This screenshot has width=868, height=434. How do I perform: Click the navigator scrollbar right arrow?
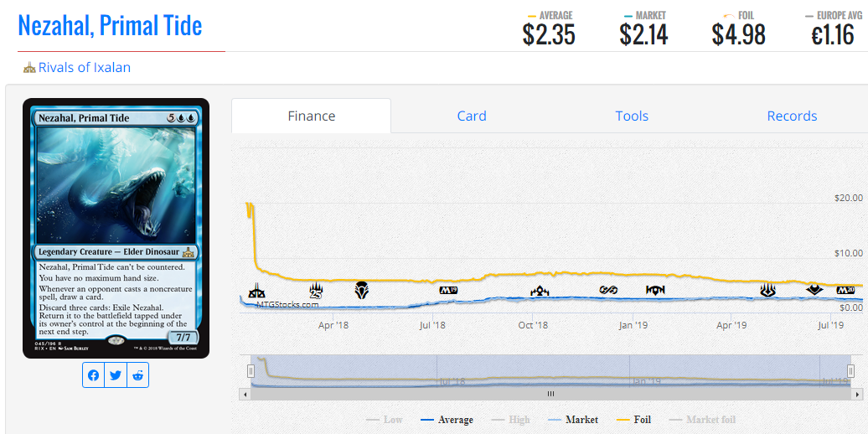[858, 394]
